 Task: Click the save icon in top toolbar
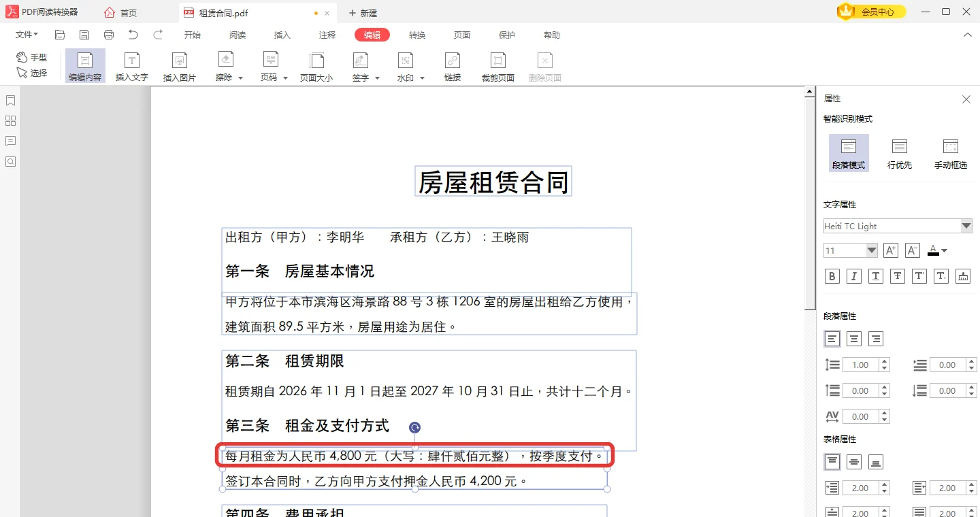pos(84,35)
